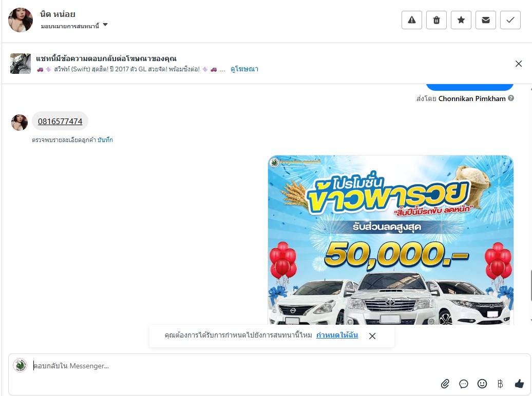Open attachment paperclip icon in reply box
The width and height of the screenshot is (532, 396).
tap(445, 384)
